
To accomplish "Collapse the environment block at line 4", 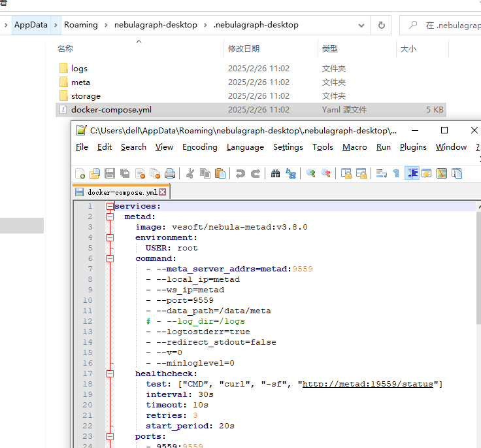I will pos(110,237).
